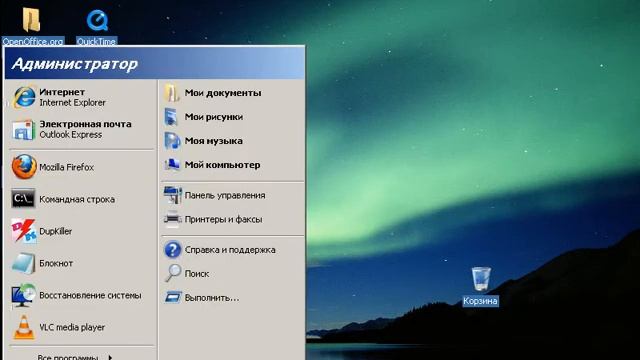
Task: Click the Outlook Express subtitle text
Action: pos(71,134)
